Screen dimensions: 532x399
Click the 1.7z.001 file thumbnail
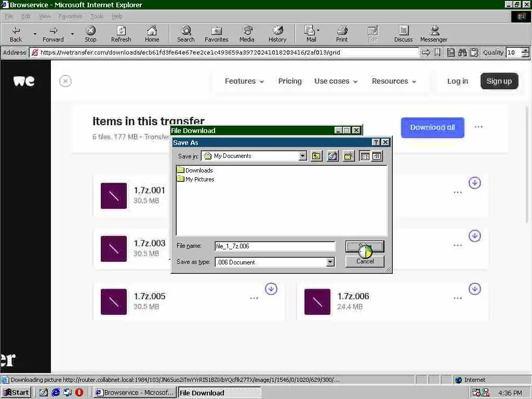[114, 196]
